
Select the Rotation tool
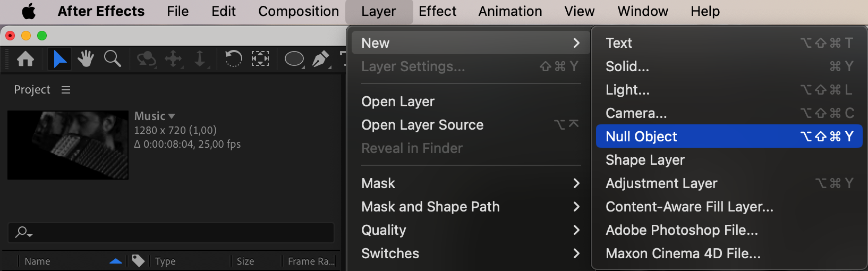(233, 58)
